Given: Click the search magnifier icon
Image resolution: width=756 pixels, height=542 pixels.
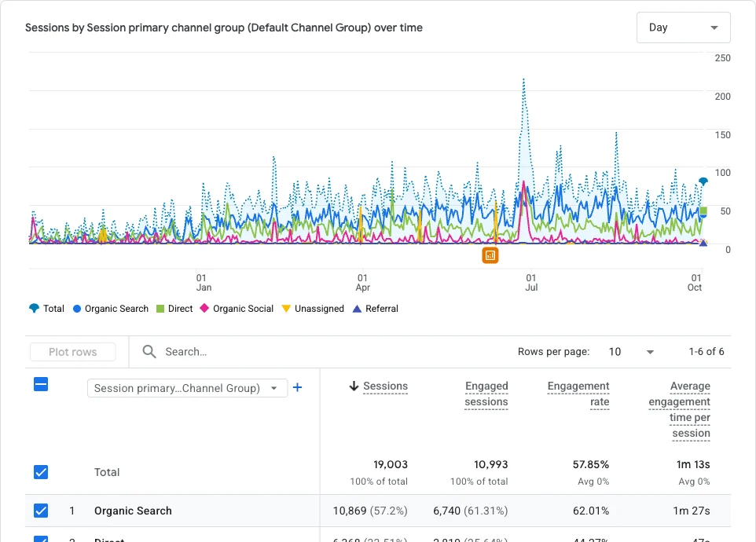Looking at the screenshot, I should (x=149, y=352).
